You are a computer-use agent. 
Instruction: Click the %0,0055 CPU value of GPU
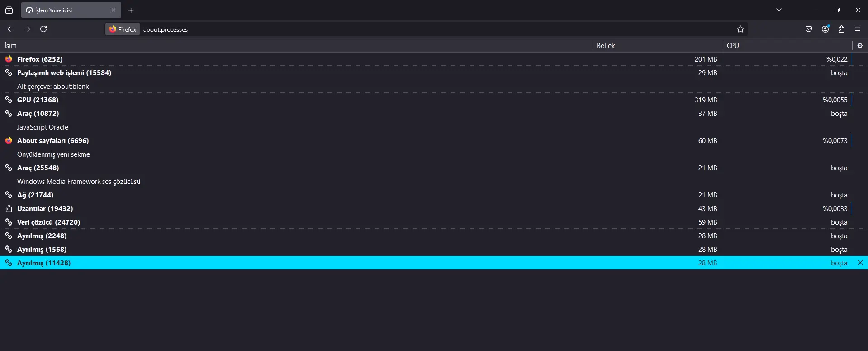[835, 100]
